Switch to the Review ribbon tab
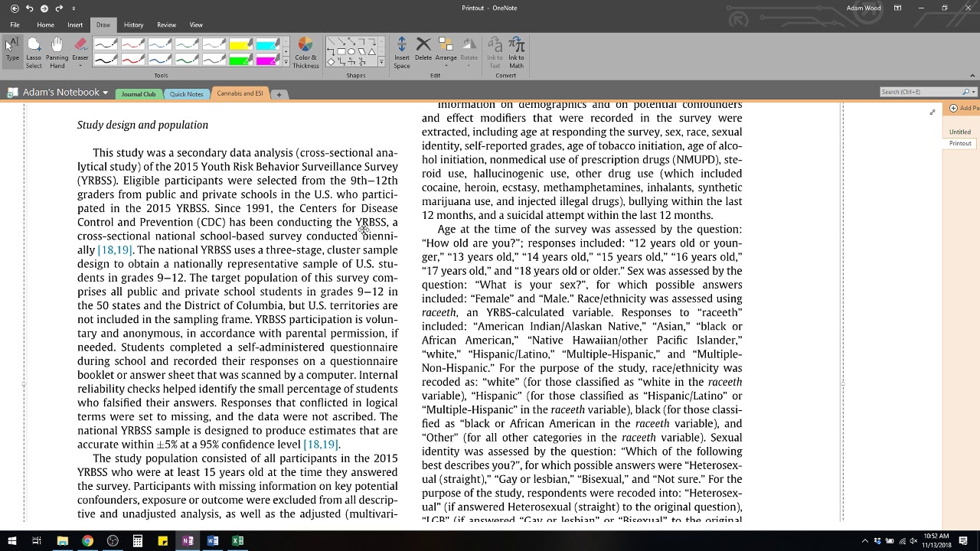 [166, 24]
